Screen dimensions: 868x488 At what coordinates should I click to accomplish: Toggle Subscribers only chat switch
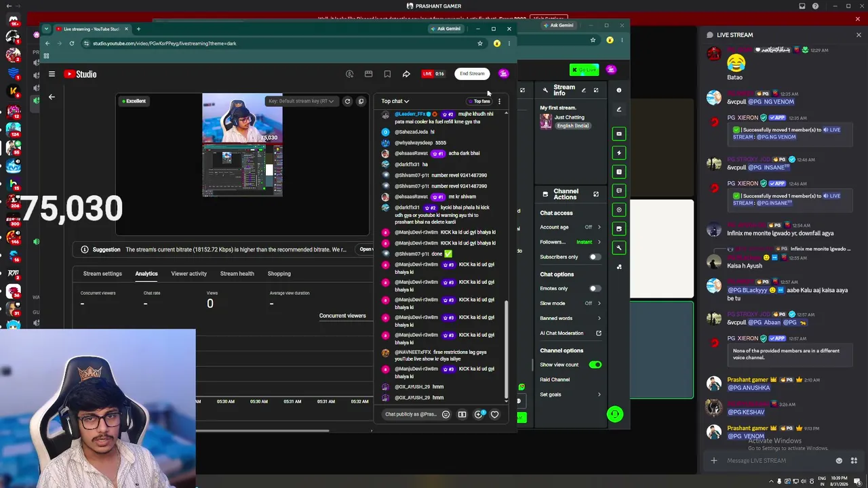[595, 257]
